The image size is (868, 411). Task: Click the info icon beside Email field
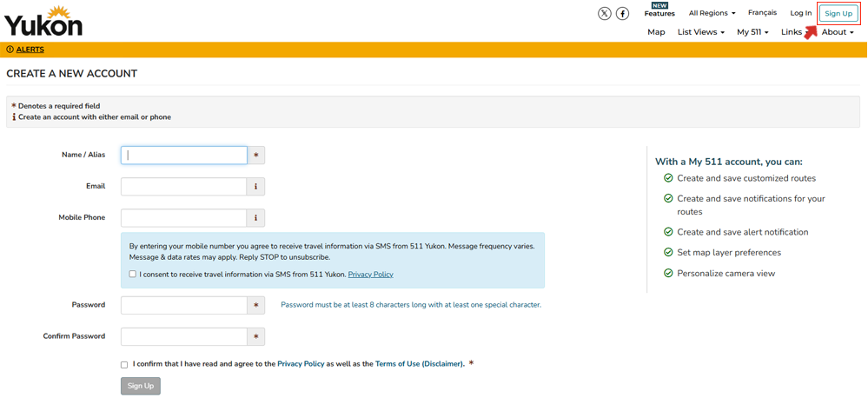tap(255, 187)
